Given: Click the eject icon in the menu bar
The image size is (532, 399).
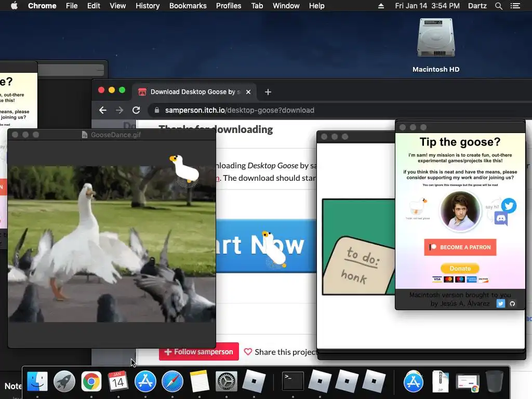Looking at the screenshot, I should point(381,6).
